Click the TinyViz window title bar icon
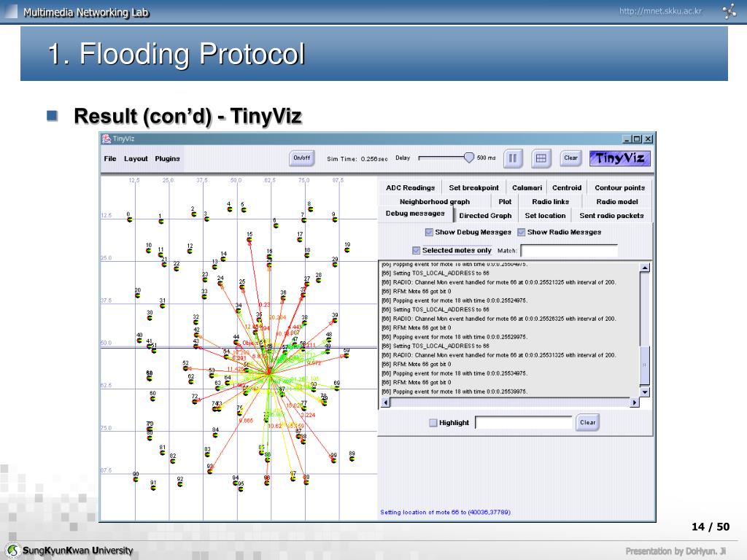The width and height of the screenshot is (747, 560). pyautogui.click(x=107, y=139)
